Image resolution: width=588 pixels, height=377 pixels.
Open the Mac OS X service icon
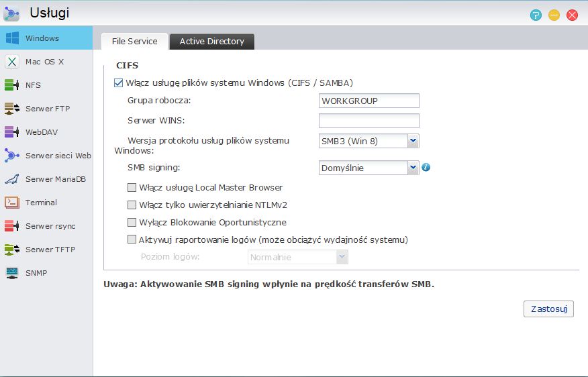click(x=12, y=62)
